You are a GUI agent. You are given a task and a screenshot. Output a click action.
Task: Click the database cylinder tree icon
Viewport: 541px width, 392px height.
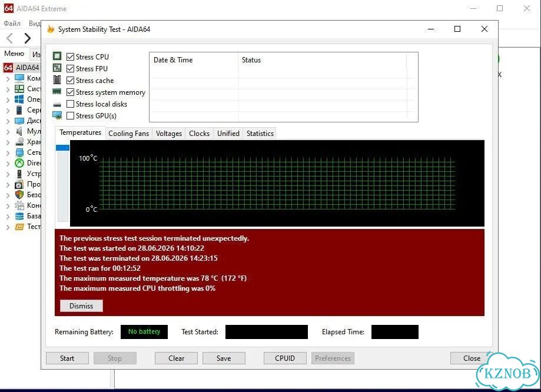click(19, 216)
